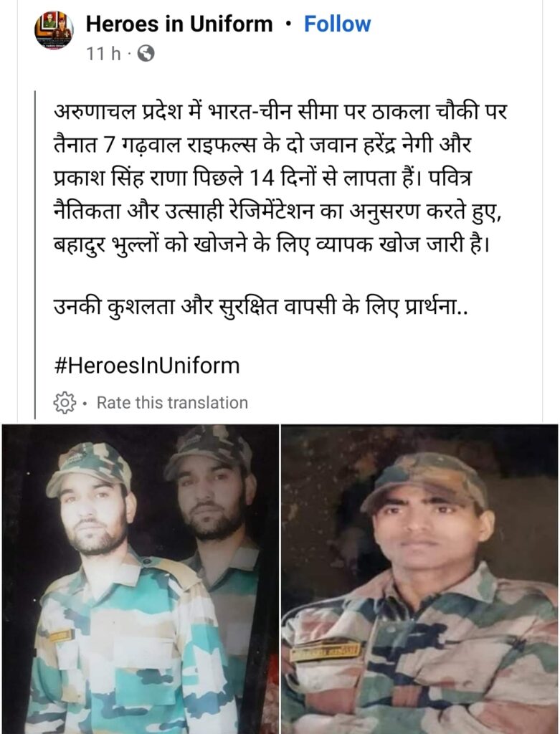Screen dimensions: 560x734
Task: Open the left photo of two soldiers
Action: tap(140, 579)
